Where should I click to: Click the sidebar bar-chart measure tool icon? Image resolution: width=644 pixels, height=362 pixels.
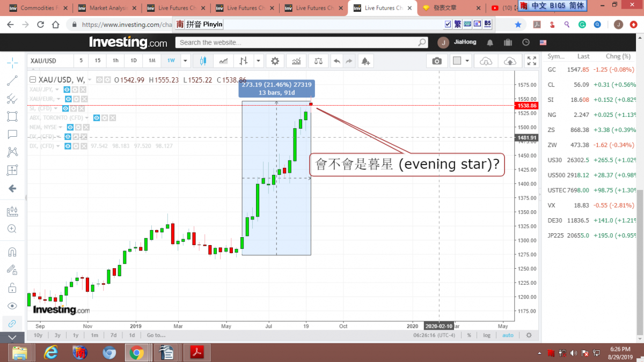(x=12, y=211)
